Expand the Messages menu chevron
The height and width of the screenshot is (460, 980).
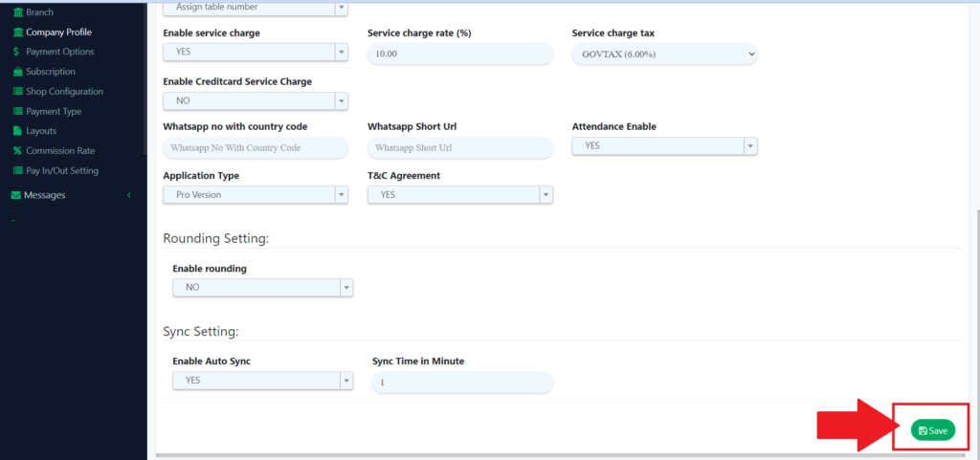pos(129,195)
